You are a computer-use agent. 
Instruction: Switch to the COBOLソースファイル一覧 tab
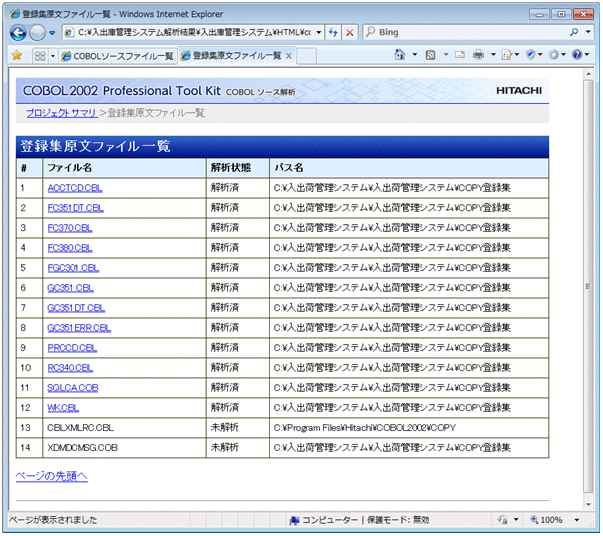coord(118,56)
